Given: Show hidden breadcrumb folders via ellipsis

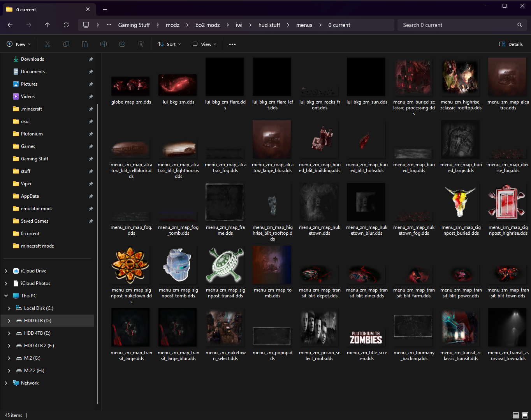Looking at the screenshot, I should click(109, 25).
